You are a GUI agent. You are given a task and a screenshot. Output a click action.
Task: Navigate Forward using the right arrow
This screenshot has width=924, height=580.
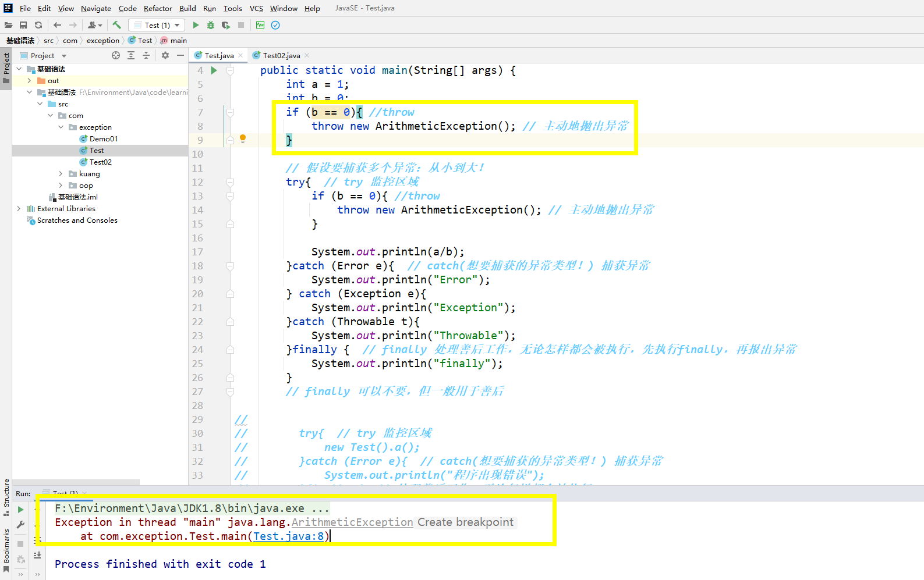click(73, 25)
